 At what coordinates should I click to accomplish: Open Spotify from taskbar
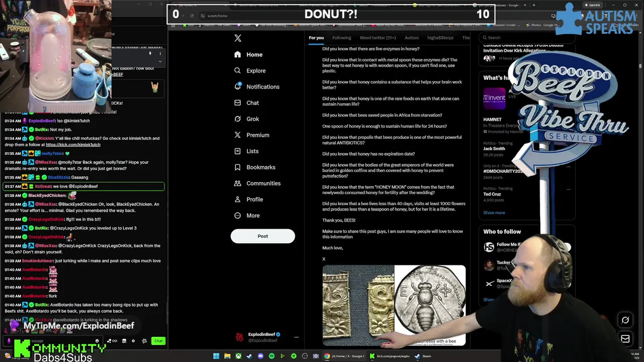click(x=272, y=356)
